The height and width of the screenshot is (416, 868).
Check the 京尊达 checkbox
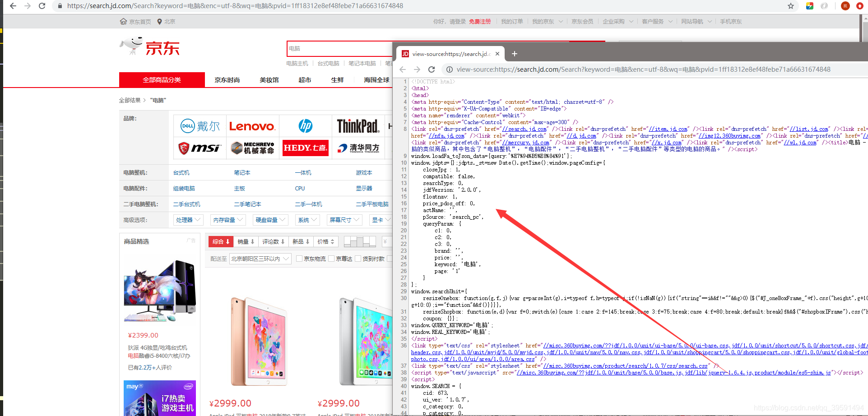click(x=331, y=259)
